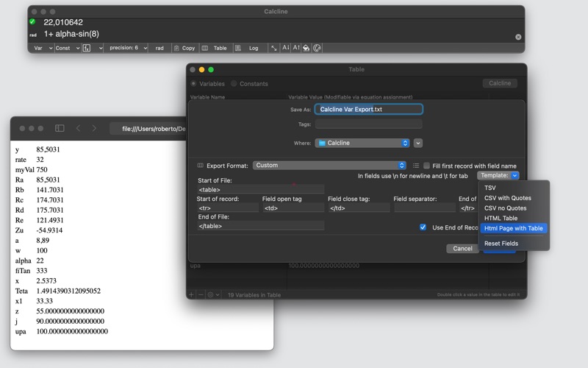
Task: Uncheck the Use End of Record checkbox
Action: pos(423,227)
